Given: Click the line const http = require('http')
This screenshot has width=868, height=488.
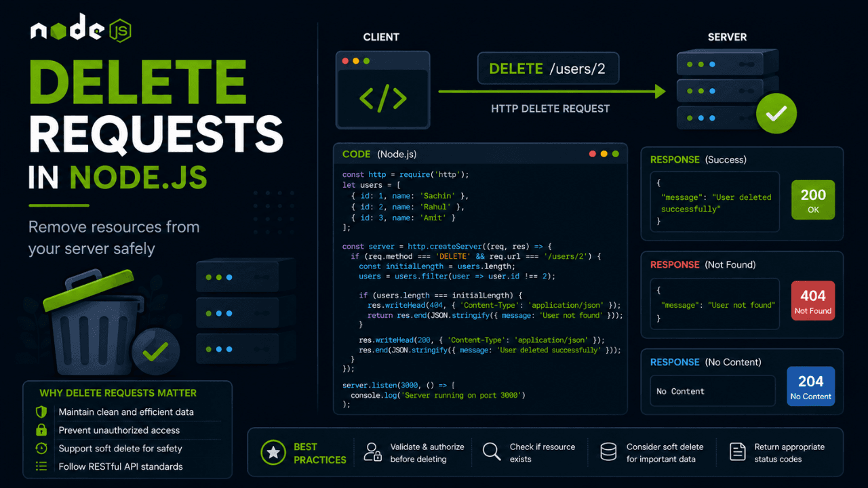Looking at the screenshot, I should 406,174.
